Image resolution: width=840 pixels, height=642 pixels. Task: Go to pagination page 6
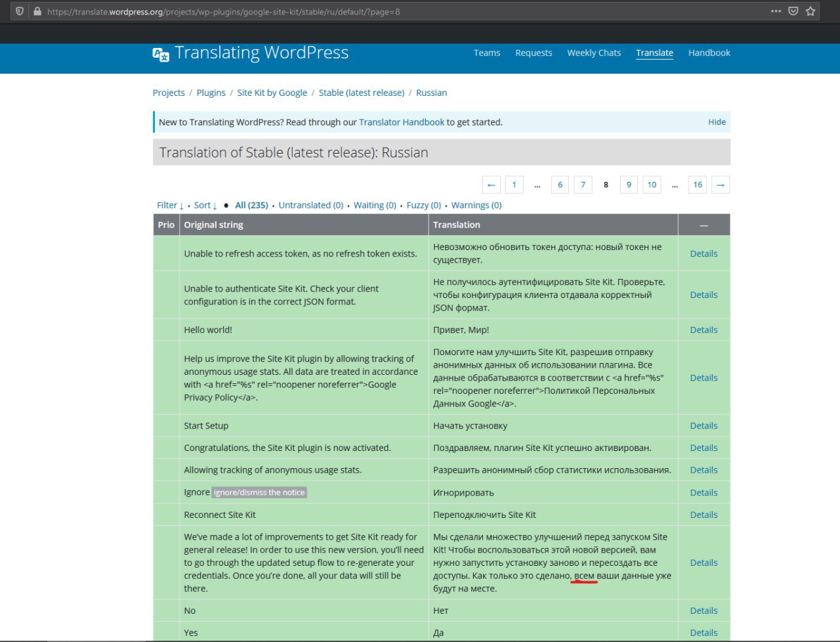pyautogui.click(x=560, y=184)
